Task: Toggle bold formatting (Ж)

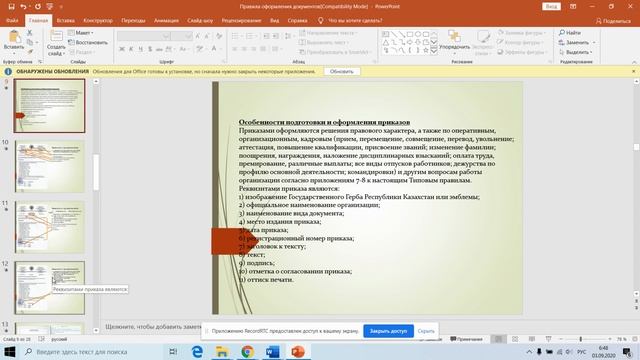Action: point(122,49)
